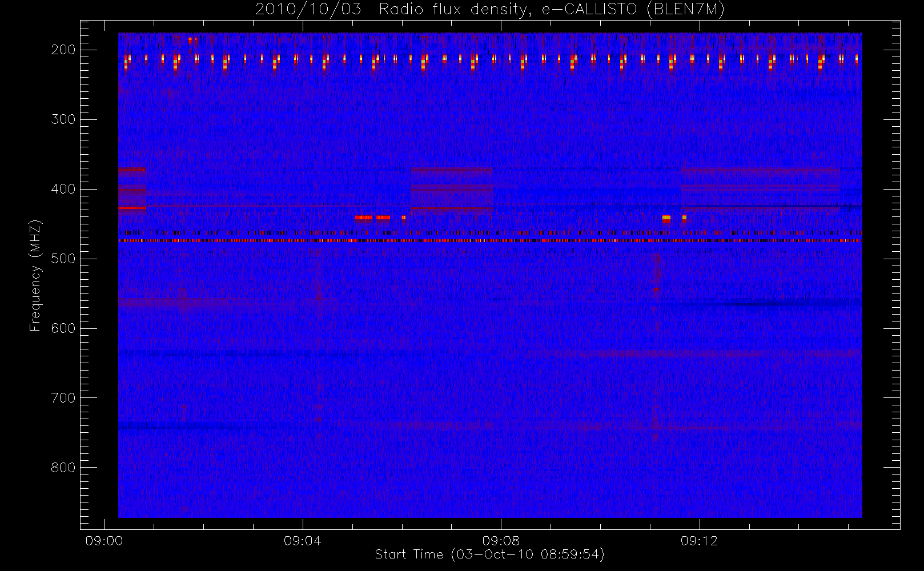
Task: Click the yellow burst near 09:11 at 440 MHz
Action: (x=666, y=218)
